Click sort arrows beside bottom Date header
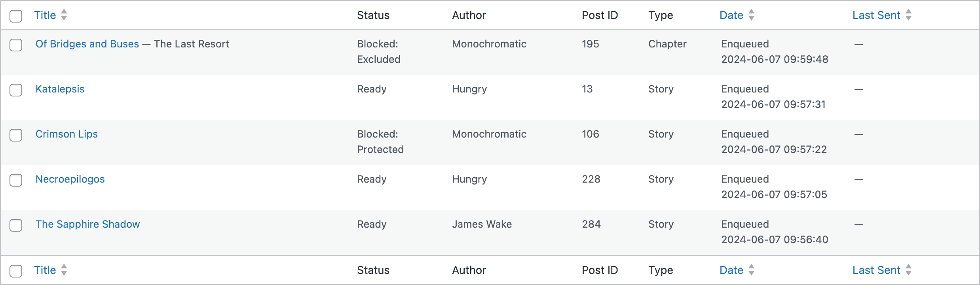The image size is (980, 285). [x=751, y=270]
